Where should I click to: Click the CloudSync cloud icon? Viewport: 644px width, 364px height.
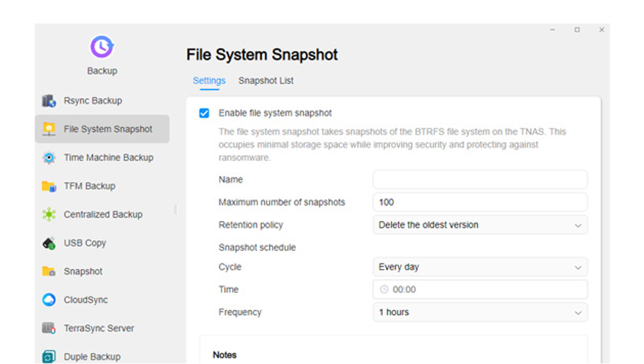coord(49,300)
